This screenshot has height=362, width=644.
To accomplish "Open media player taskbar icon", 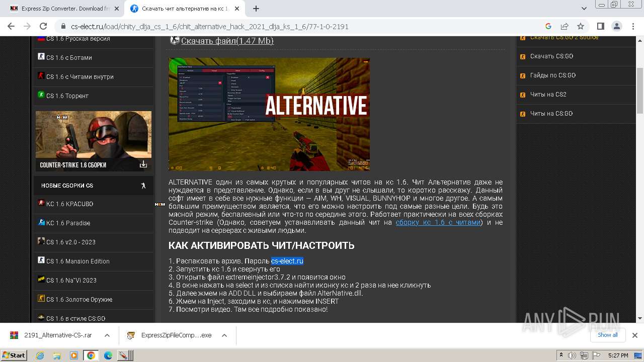I will [74, 355].
